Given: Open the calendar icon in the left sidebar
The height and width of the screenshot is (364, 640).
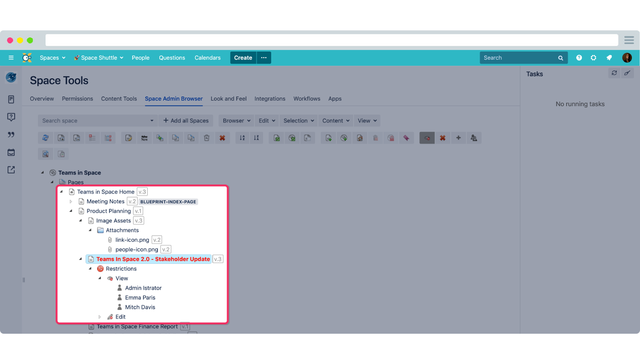Looking at the screenshot, I should pos(11,152).
